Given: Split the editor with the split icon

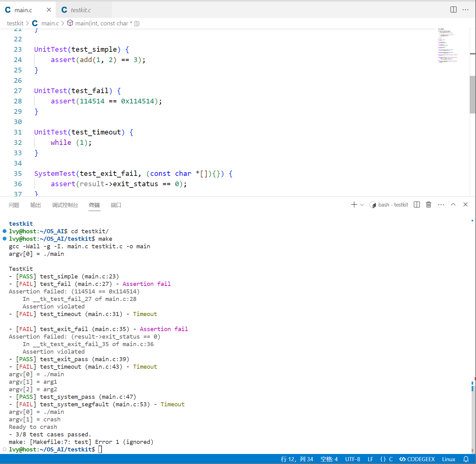Looking at the screenshot, I should pyautogui.click(x=453, y=9).
